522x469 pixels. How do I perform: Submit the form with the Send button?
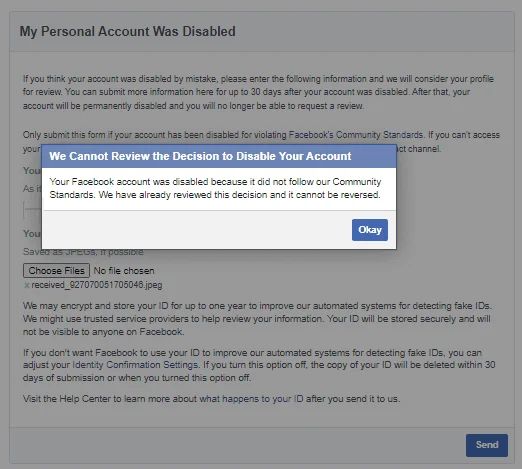487,445
